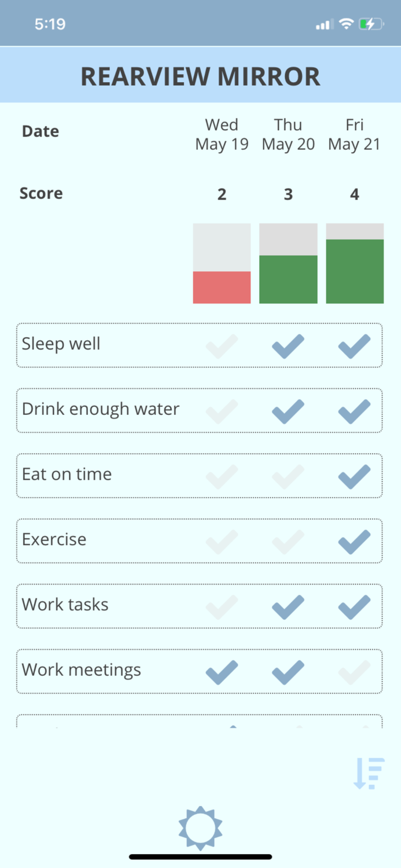Tap the Drink enough water label
401x868 pixels.
pos(101,409)
